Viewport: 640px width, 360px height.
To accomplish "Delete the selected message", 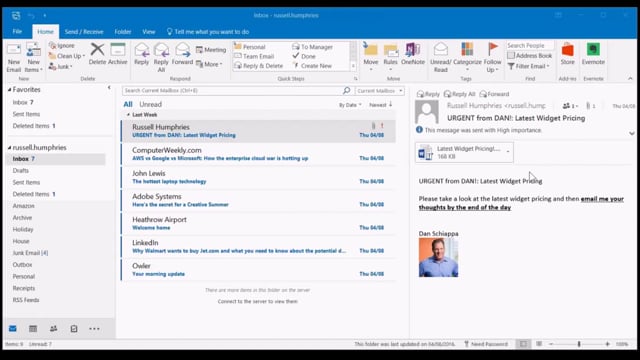I will pos(97,53).
